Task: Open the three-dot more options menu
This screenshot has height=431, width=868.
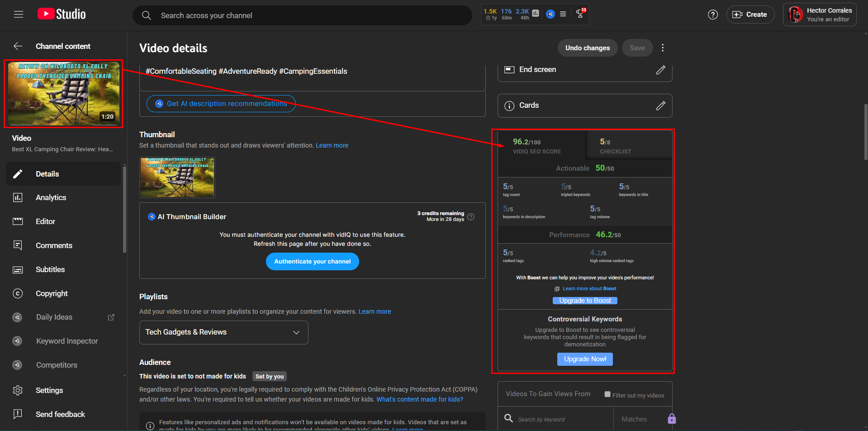Action: click(663, 48)
